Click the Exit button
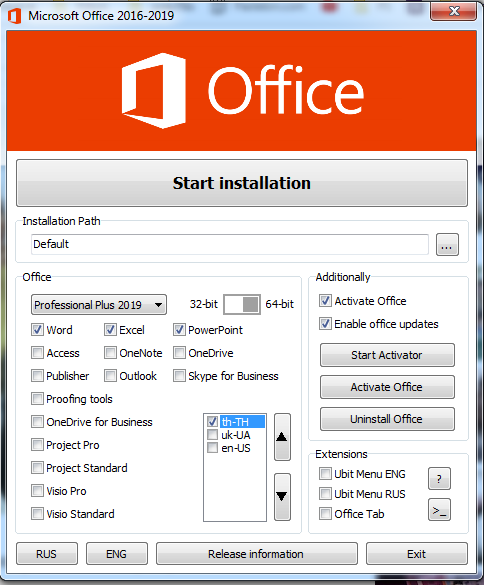Image resolution: width=484 pixels, height=585 pixels. click(416, 554)
